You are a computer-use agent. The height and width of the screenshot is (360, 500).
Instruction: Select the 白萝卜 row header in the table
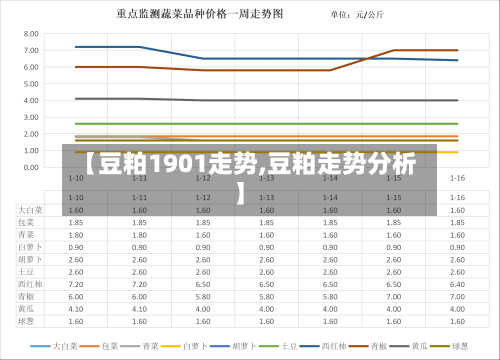point(30,247)
